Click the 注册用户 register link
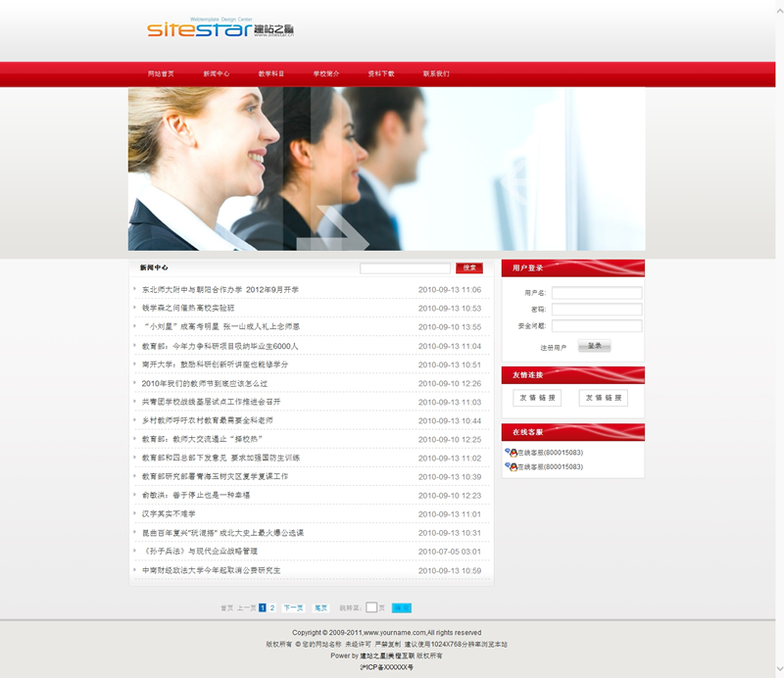This screenshot has height=678, width=784. pyautogui.click(x=554, y=347)
